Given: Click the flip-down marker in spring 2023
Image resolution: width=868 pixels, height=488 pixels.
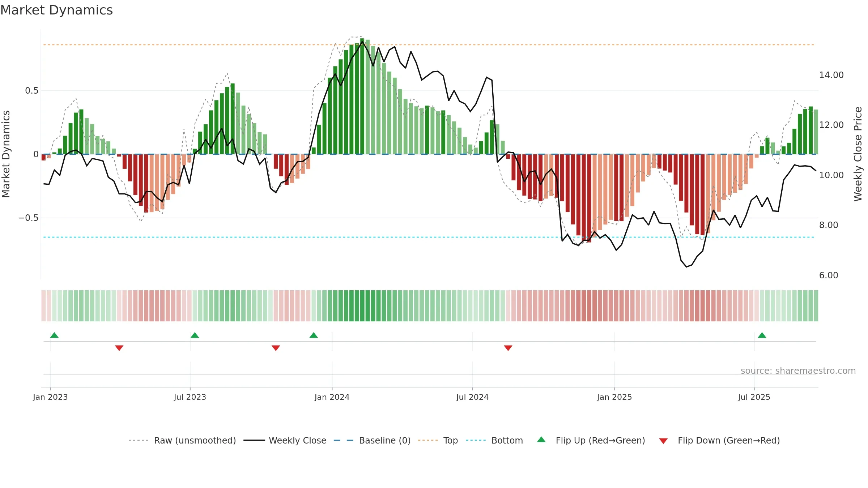Looking at the screenshot, I should point(119,348).
